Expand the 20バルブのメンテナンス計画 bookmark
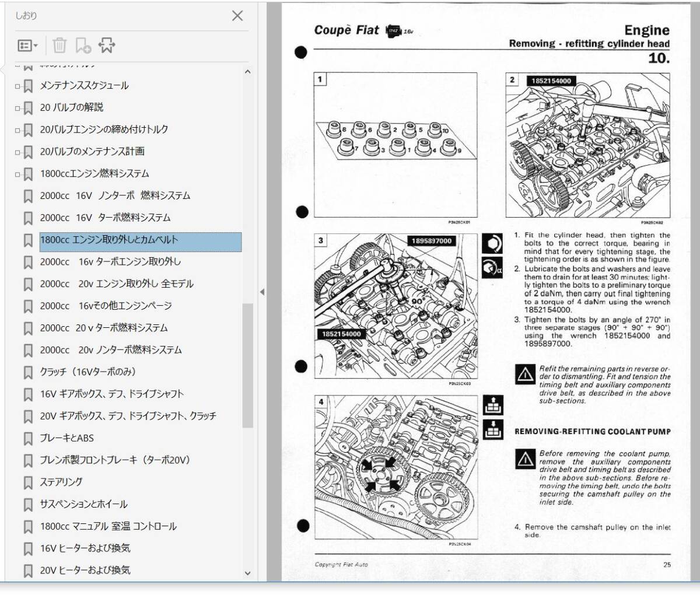Screen dimensions: 700x598 coord(17,153)
